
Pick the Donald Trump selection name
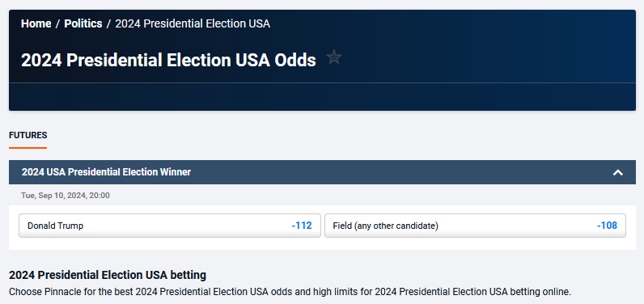tap(56, 226)
